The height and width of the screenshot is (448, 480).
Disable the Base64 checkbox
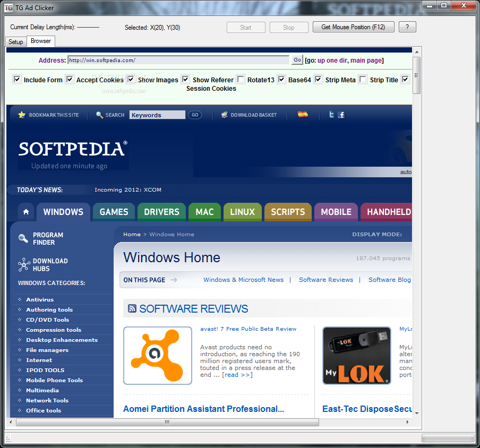click(281, 80)
